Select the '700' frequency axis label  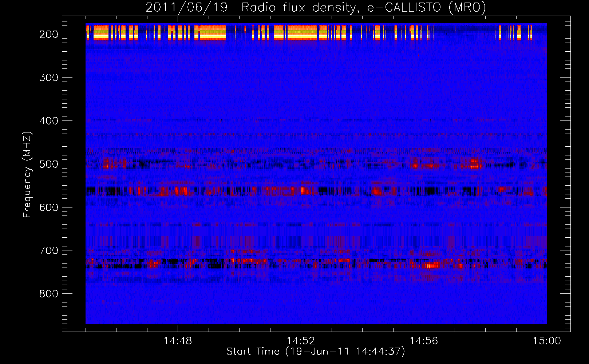click(x=49, y=251)
